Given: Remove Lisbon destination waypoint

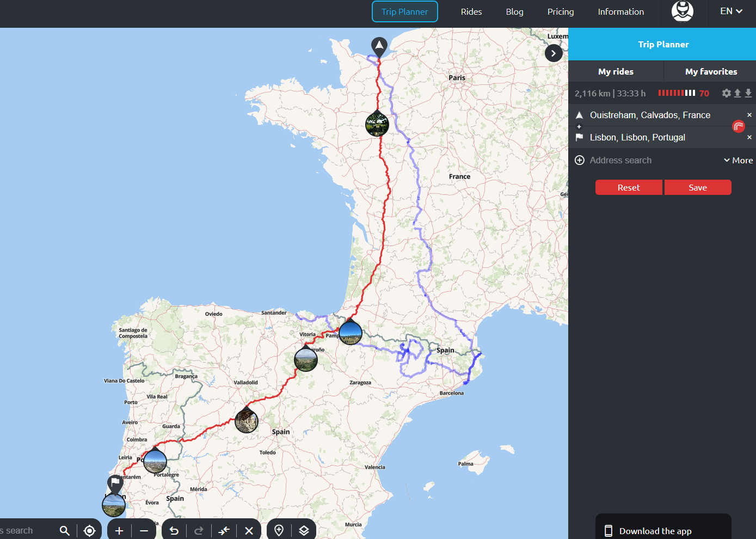Looking at the screenshot, I should [x=749, y=137].
